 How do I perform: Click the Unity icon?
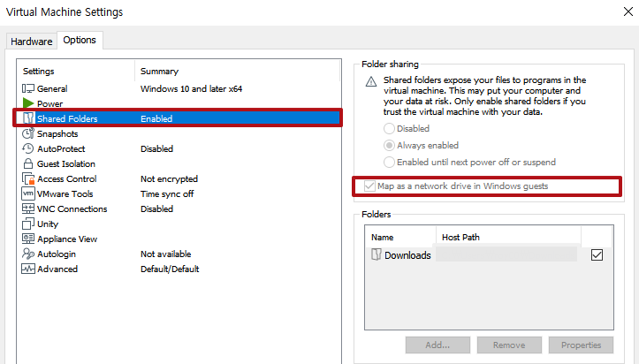pyautogui.click(x=28, y=224)
